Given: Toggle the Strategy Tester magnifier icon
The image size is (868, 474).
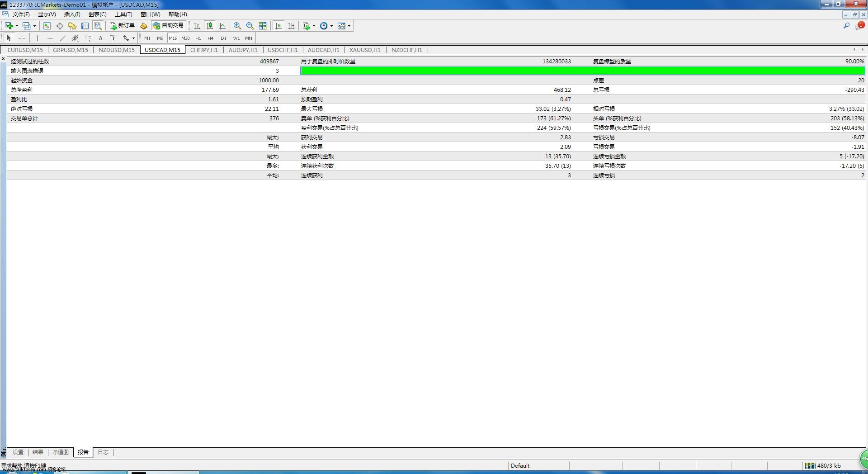Looking at the screenshot, I should pyautogui.click(x=98, y=26).
